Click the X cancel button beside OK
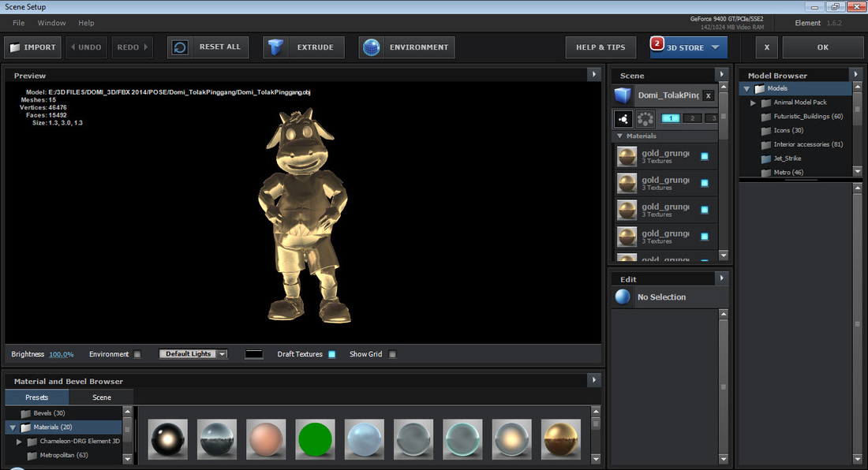868x470 pixels. click(767, 47)
